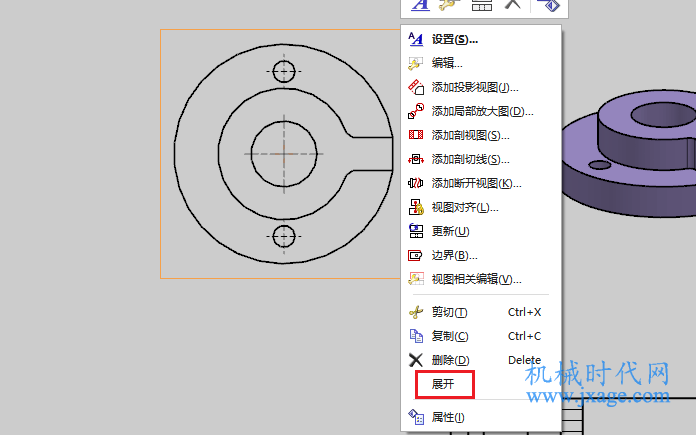Select 添加局部放大图(D)... detail view entry
The image size is (696, 435).
(481, 111)
